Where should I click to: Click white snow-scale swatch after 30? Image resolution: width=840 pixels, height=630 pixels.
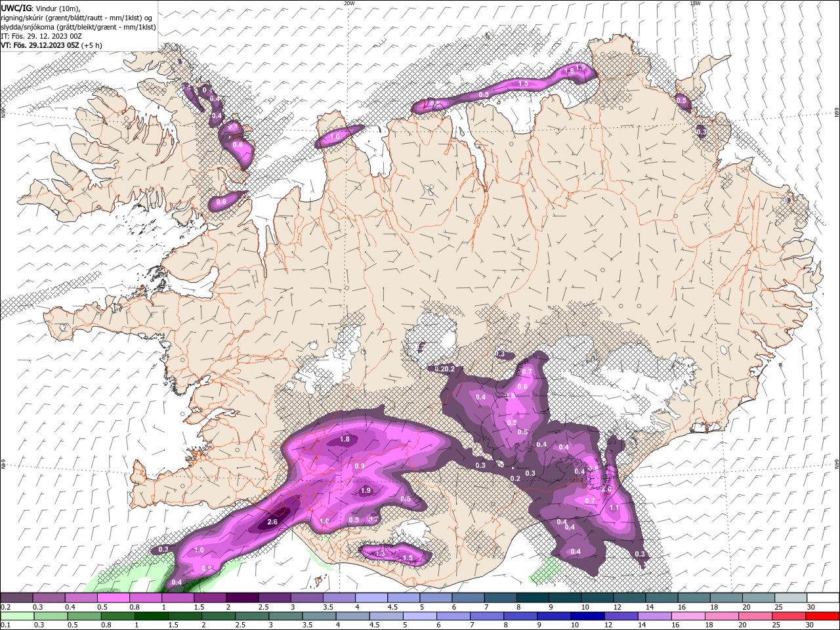[822, 598]
